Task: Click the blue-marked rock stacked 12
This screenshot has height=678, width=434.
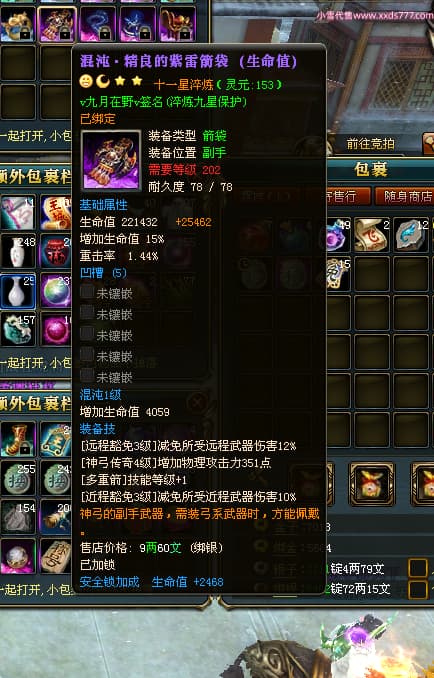Action: point(411,235)
